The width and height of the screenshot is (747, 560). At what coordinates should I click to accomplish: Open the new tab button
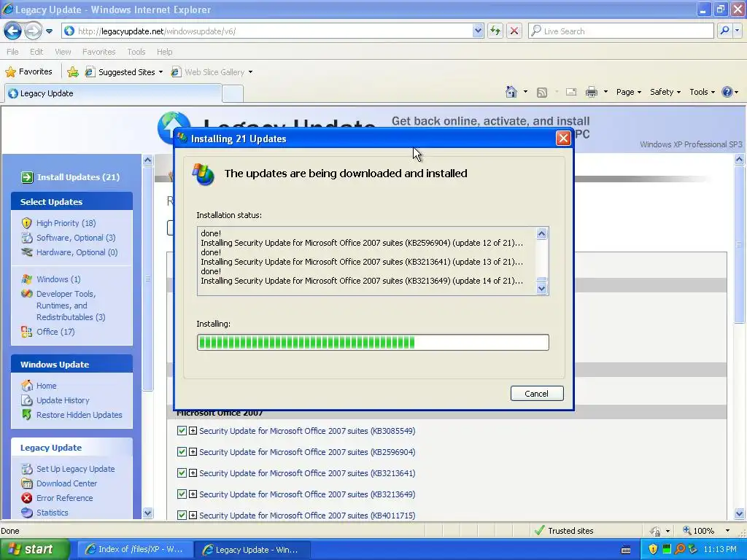(x=233, y=94)
